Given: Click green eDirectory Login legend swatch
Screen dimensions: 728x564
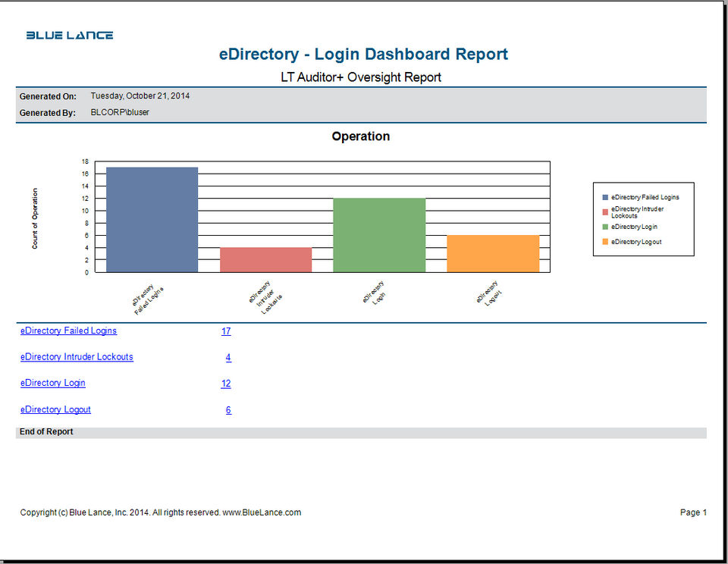Looking at the screenshot, I should [605, 227].
